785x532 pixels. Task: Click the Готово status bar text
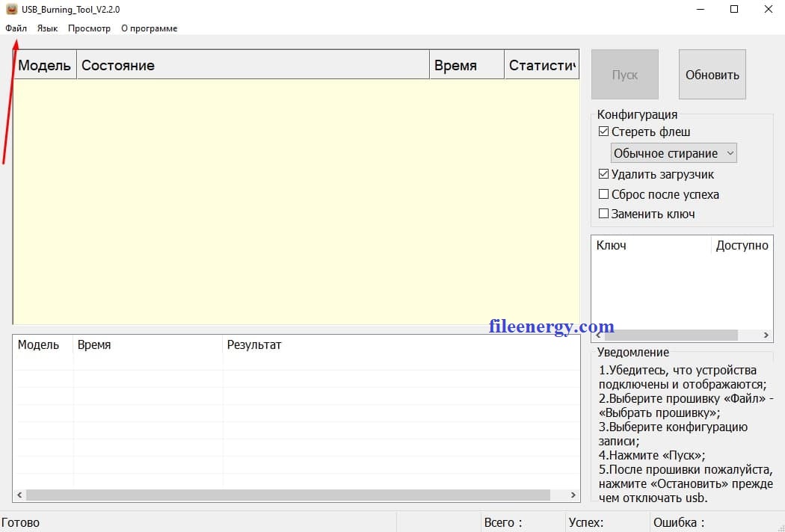click(20, 522)
